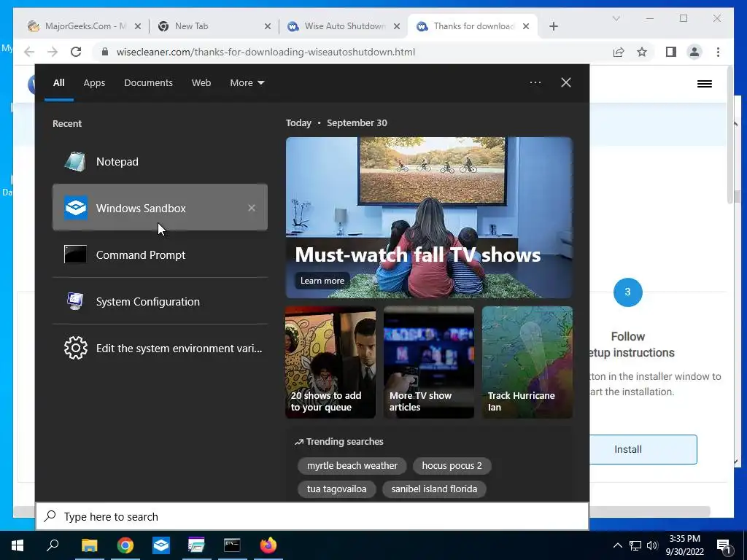
Task: Show hidden system tray icons
Action: click(617, 545)
